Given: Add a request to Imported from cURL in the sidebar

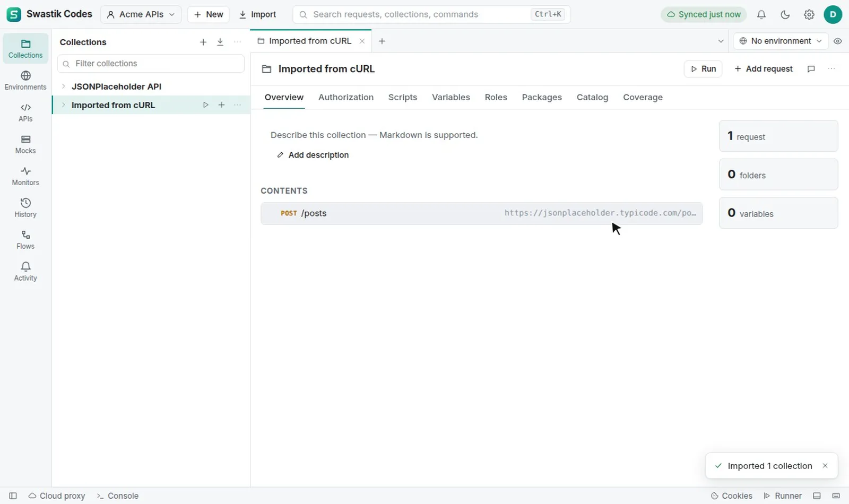Looking at the screenshot, I should coord(222,105).
